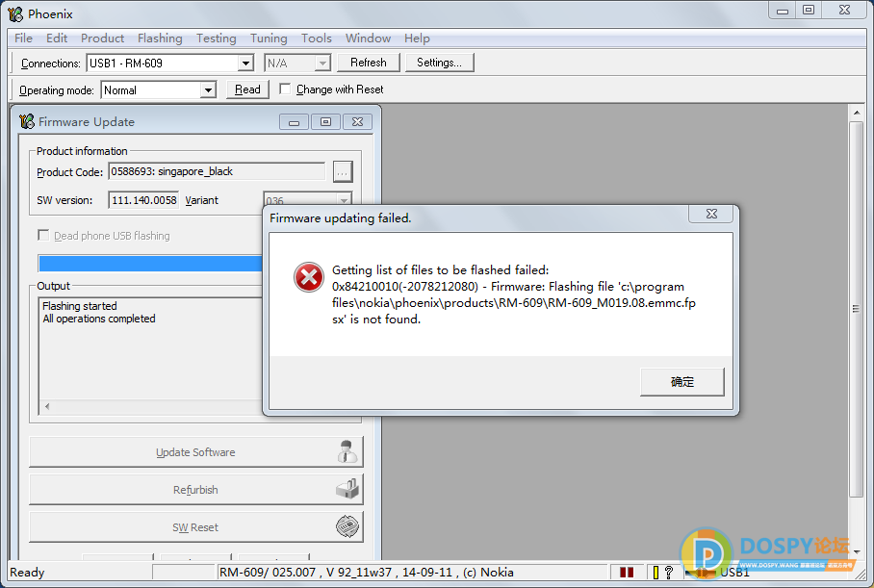Click the error message text about emmc.fpsx

pos(513,294)
